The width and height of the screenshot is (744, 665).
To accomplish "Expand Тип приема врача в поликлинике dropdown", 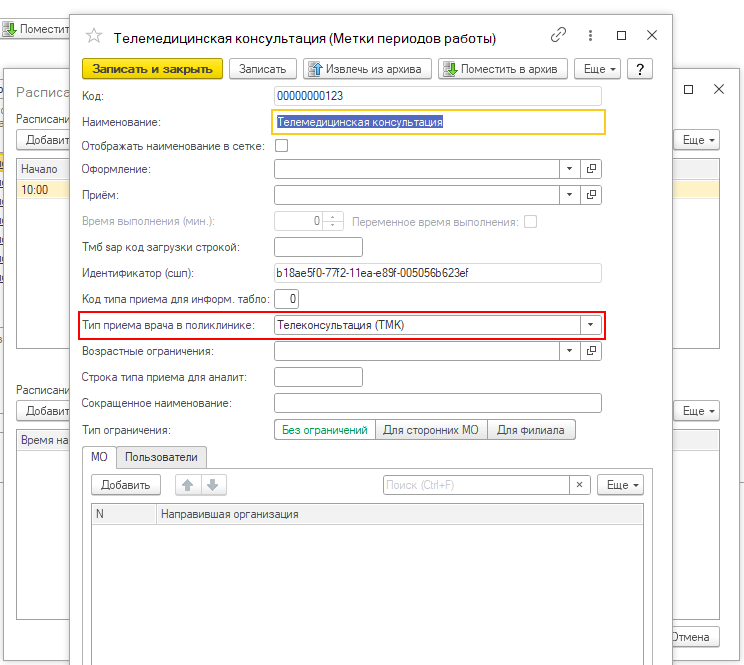I will coord(591,325).
